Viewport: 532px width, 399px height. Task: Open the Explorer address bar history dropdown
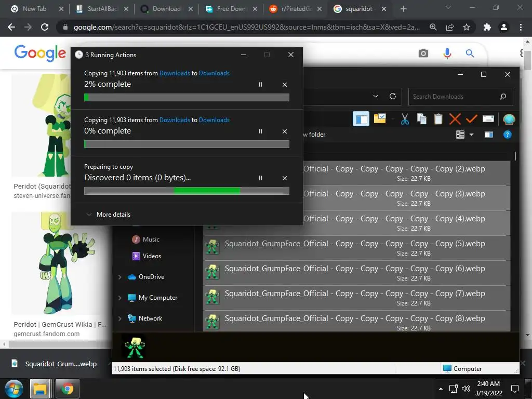[x=375, y=96]
